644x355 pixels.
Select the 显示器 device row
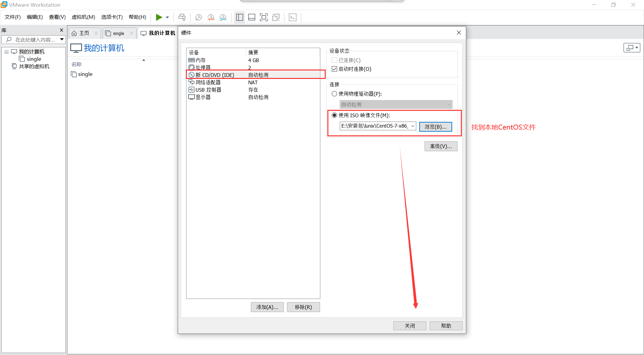tap(253, 97)
